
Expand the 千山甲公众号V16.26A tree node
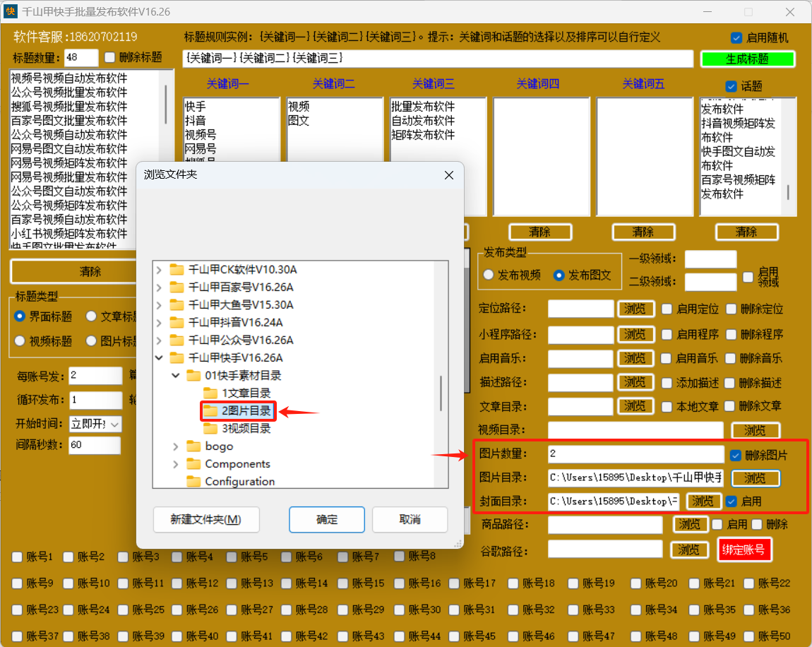point(159,340)
